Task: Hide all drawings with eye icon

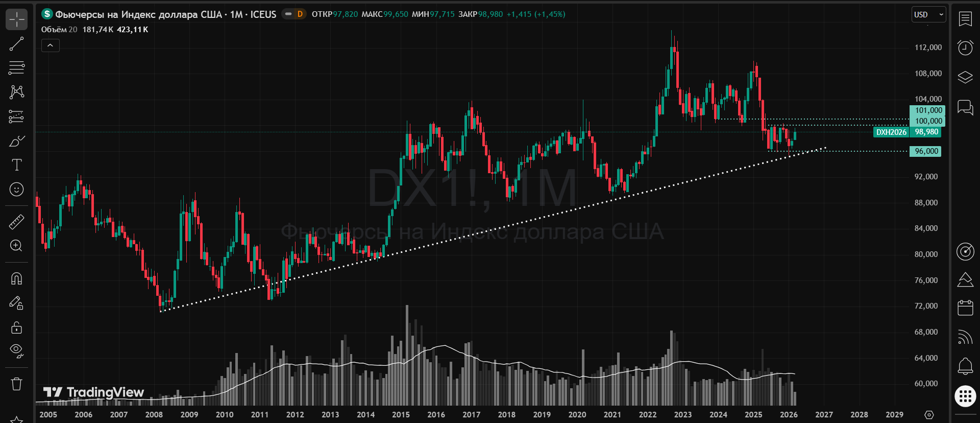Action: [x=17, y=351]
